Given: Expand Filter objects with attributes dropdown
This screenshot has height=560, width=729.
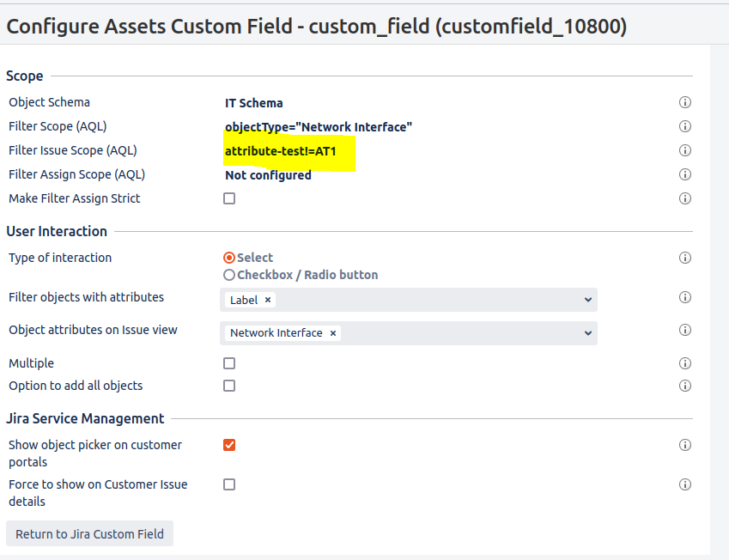Looking at the screenshot, I should (588, 300).
